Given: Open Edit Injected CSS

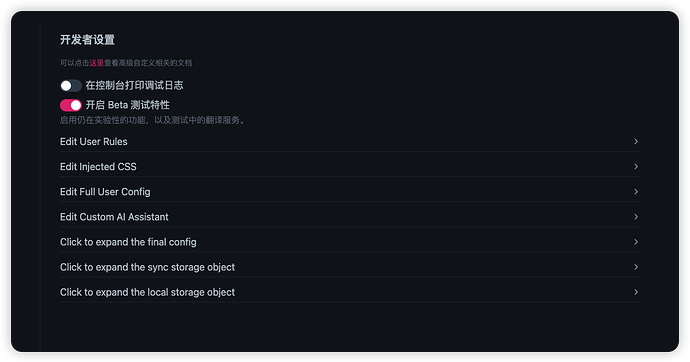Looking at the screenshot, I should click(350, 167).
